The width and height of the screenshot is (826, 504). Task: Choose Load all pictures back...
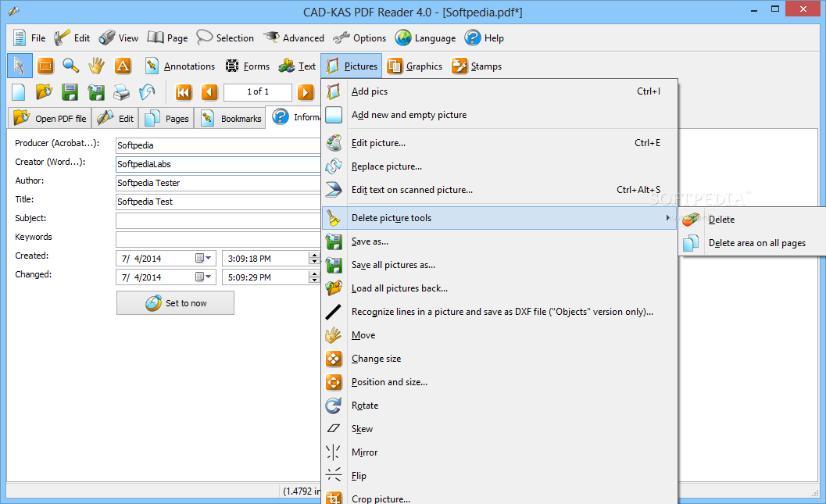499,288
